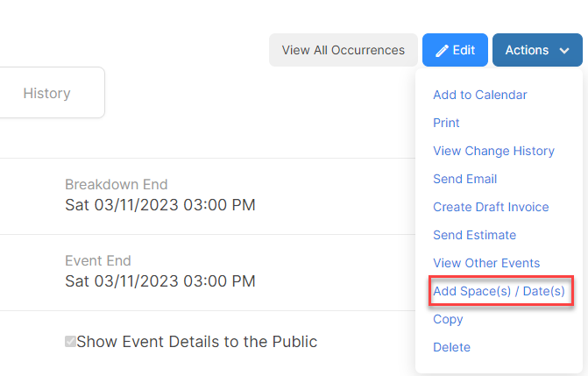Open View Other Events

[486, 263]
